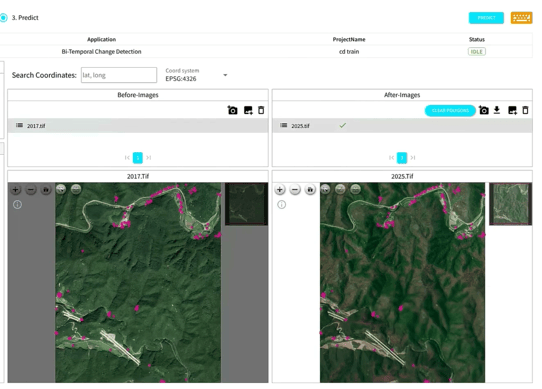Click the home view button on 2025.Tif map

[x=310, y=189]
